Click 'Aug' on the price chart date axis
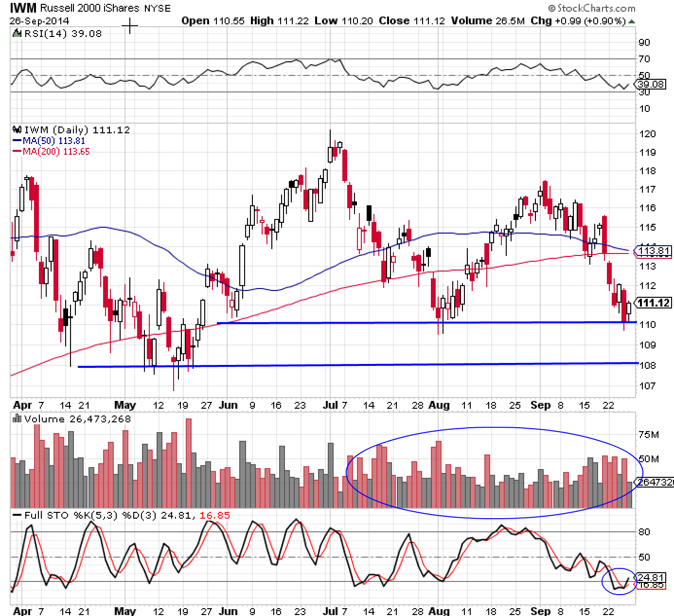The width and height of the screenshot is (674, 616). pyautogui.click(x=440, y=405)
